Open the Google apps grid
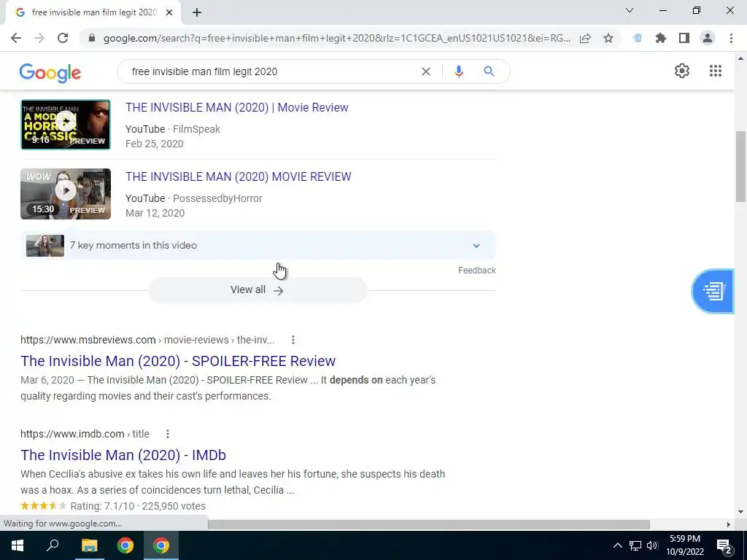 pyautogui.click(x=715, y=71)
